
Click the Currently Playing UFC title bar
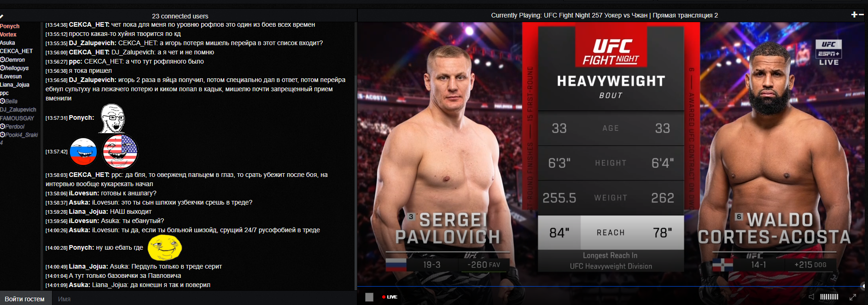pos(604,15)
